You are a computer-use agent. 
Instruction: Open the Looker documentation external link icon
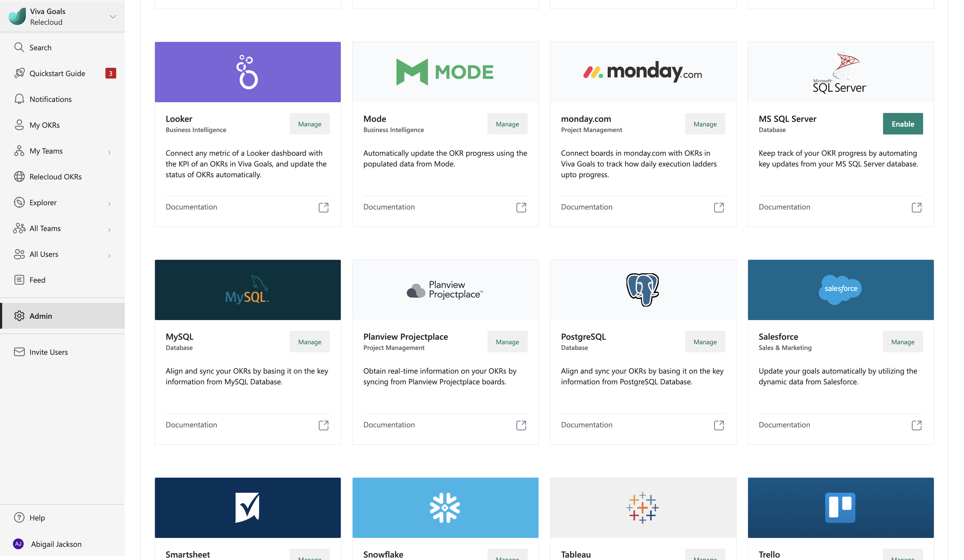[x=323, y=207]
